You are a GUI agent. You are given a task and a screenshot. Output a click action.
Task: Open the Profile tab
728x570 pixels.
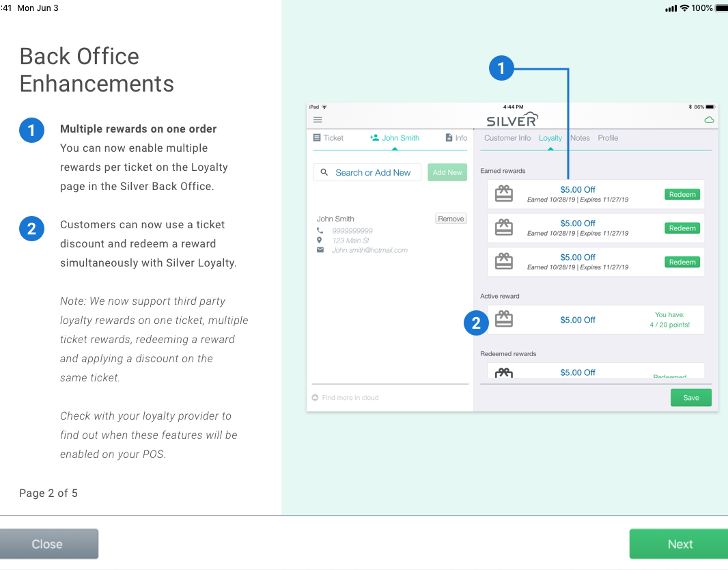608,138
